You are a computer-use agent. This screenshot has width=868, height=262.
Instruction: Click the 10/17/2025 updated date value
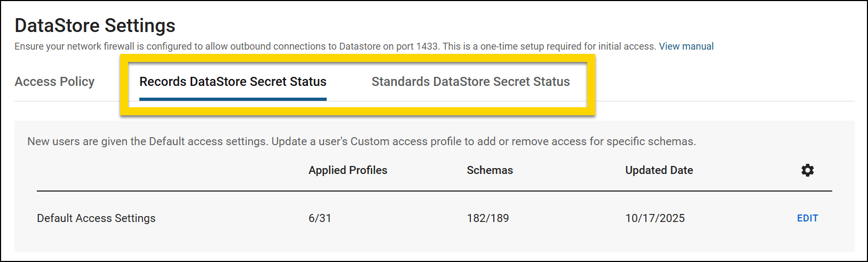tap(654, 218)
